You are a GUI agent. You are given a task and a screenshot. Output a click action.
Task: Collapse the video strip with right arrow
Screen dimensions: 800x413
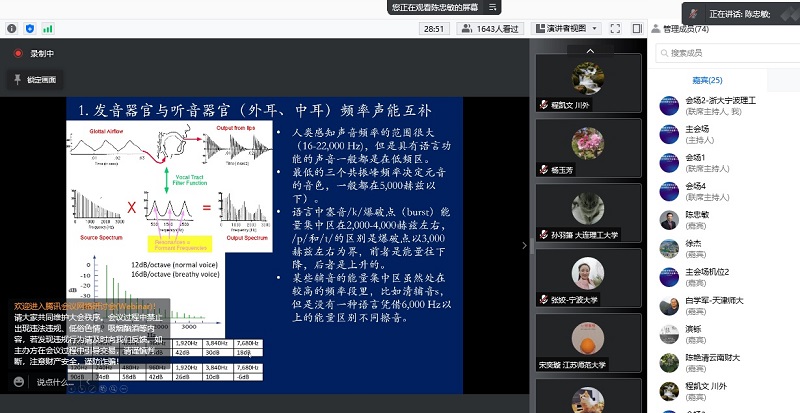pos(524,245)
